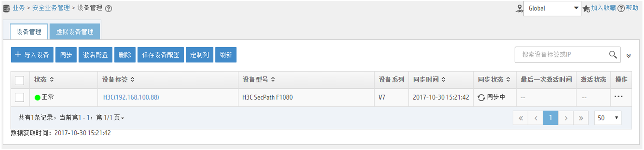This screenshot has width=644, height=150.
Task: Open the Global region dropdown
Action: (x=552, y=8)
